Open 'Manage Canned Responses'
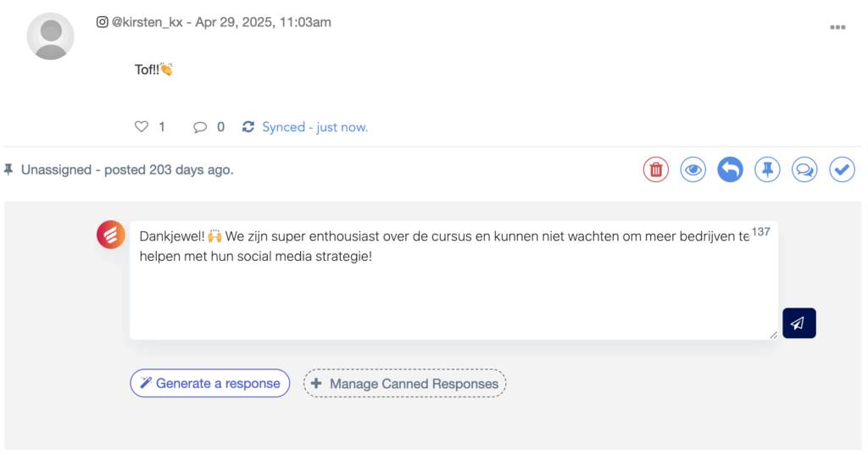This screenshot has width=868, height=455. [404, 384]
